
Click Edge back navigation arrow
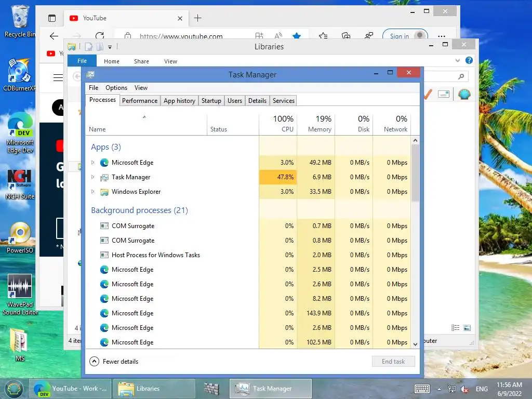coord(54,36)
